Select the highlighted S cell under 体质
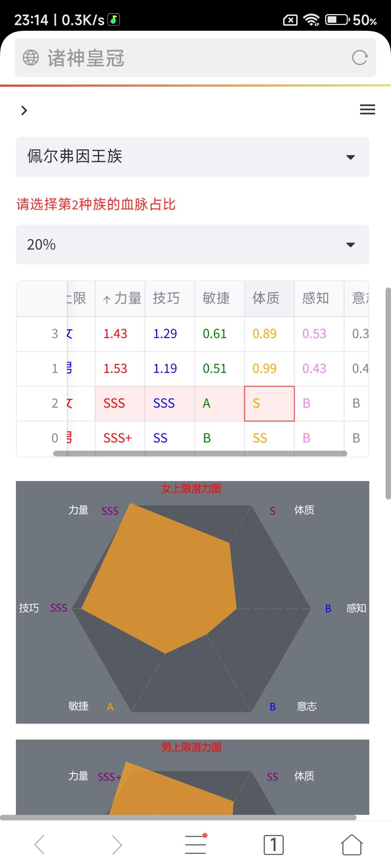This screenshot has height=868, width=391. tap(269, 404)
